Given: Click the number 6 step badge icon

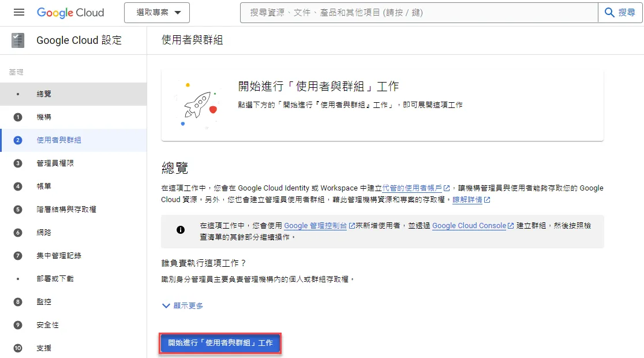Looking at the screenshot, I should pyautogui.click(x=18, y=233).
